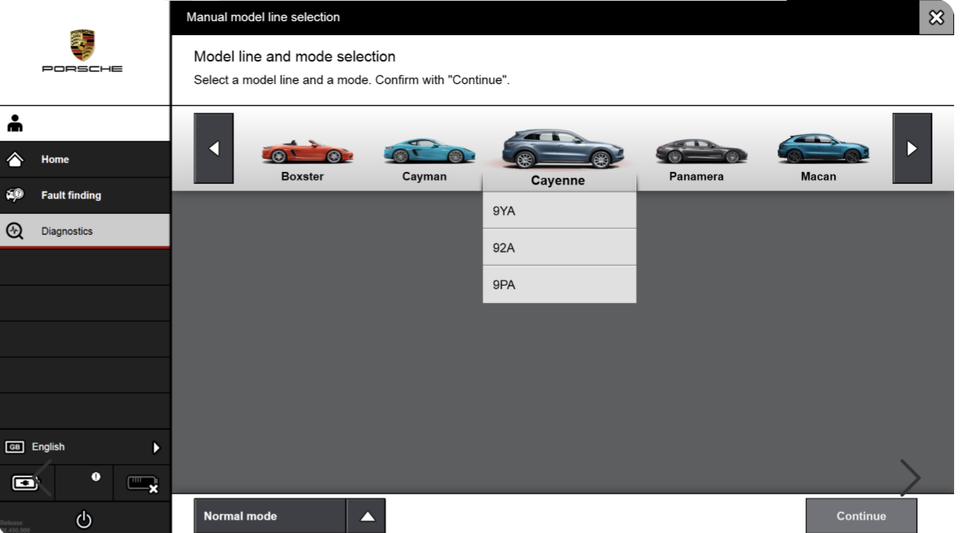960x533 pixels.
Task: Click the power shutdown icon
Action: click(83, 520)
